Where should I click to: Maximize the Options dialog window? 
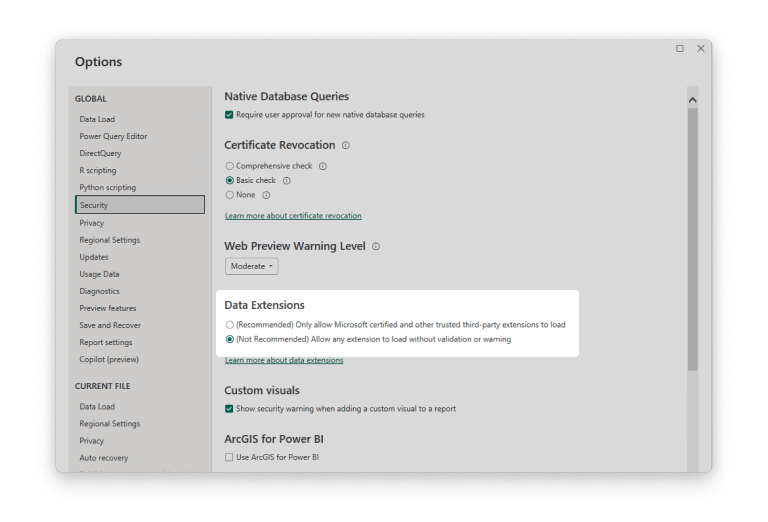[x=680, y=48]
